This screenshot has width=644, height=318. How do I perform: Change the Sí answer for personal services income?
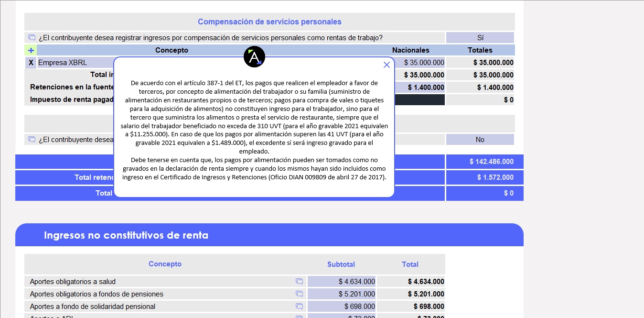(x=480, y=38)
